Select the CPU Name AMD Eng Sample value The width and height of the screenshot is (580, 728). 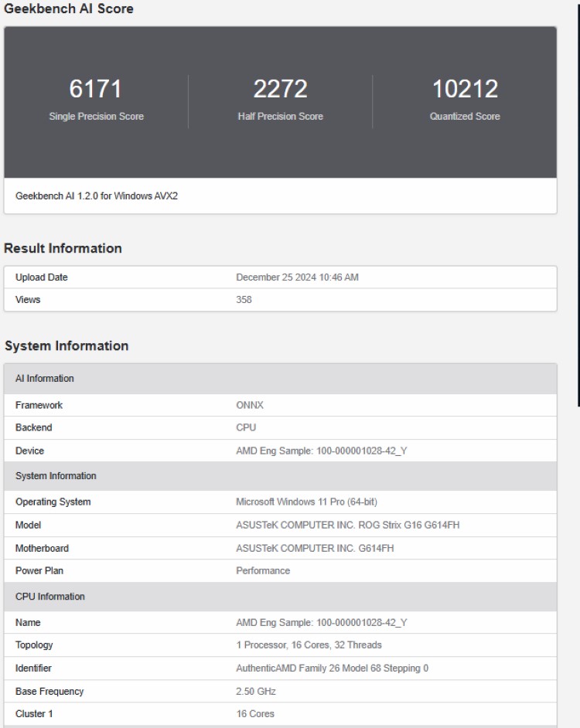point(322,623)
